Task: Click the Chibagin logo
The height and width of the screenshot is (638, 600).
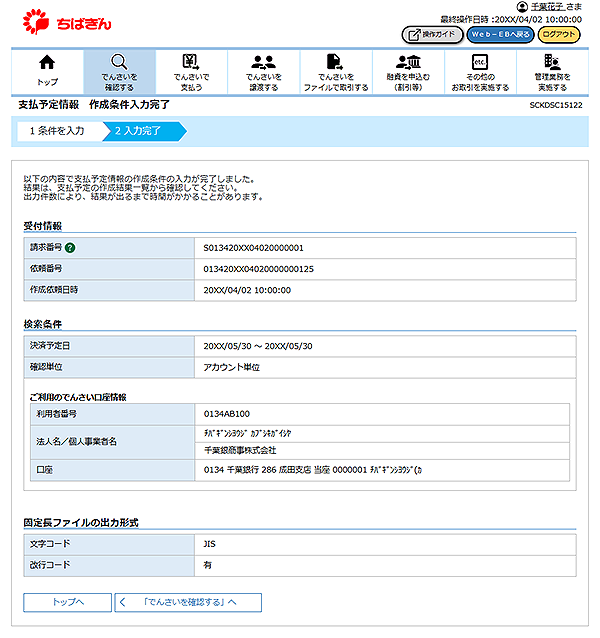Action: (x=67, y=22)
